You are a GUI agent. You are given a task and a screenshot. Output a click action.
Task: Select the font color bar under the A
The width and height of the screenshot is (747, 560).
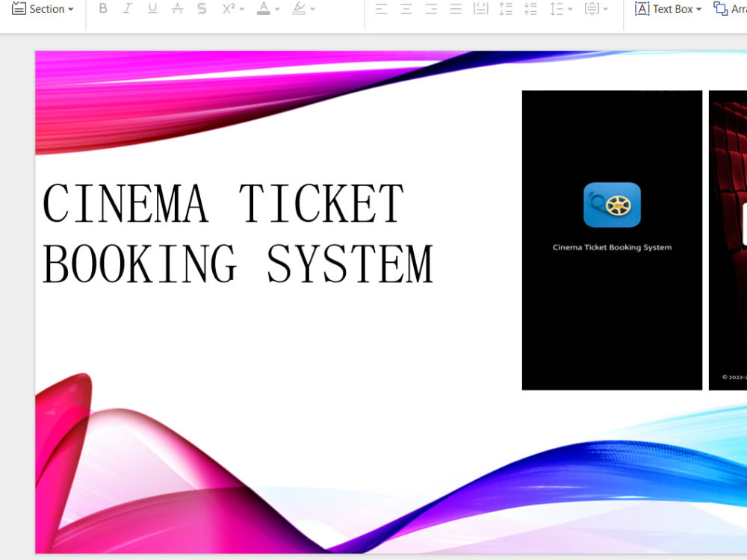(264, 13)
